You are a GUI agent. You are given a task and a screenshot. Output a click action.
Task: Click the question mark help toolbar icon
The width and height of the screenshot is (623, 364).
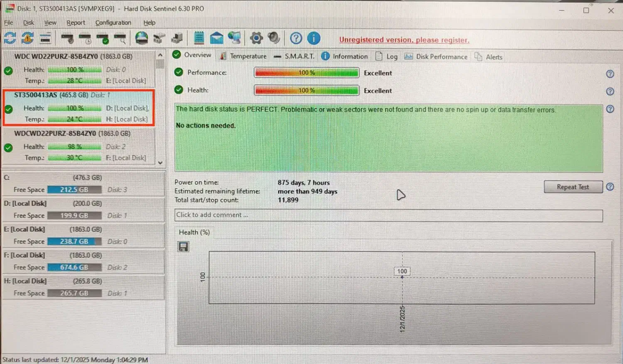pos(296,39)
